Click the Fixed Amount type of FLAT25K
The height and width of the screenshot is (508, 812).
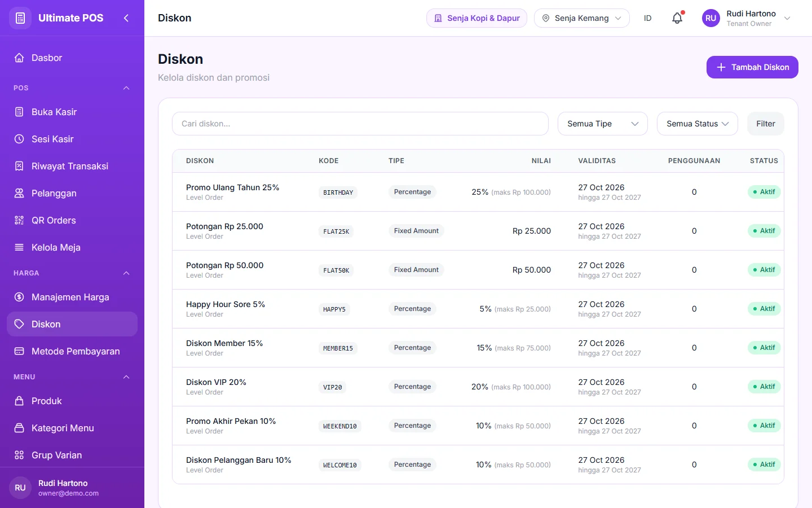coord(416,231)
